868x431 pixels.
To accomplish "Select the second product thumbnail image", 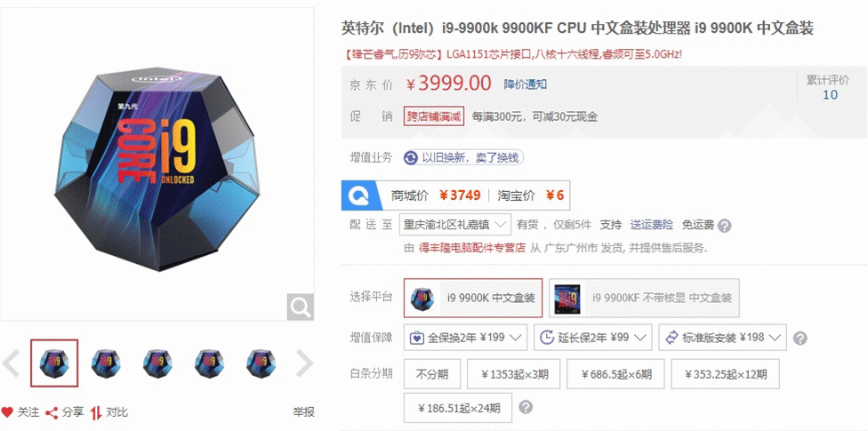I will tap(106, 363).
